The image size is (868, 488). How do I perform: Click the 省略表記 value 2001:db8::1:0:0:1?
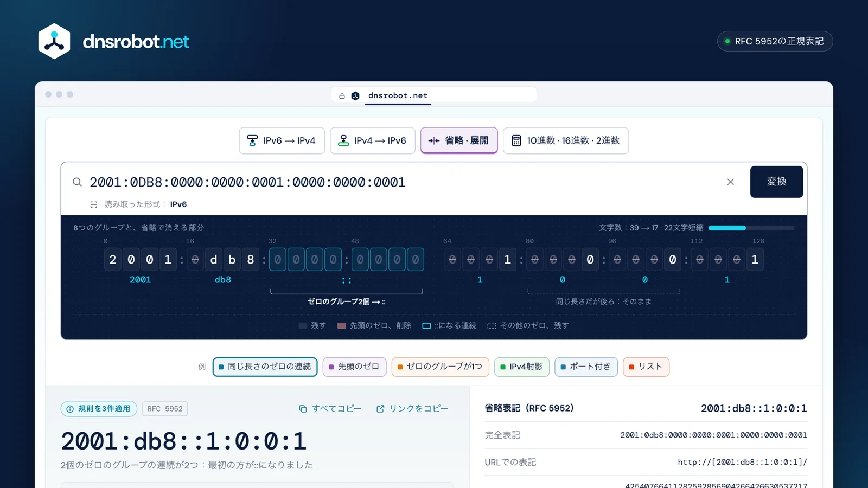coord(754,408)
